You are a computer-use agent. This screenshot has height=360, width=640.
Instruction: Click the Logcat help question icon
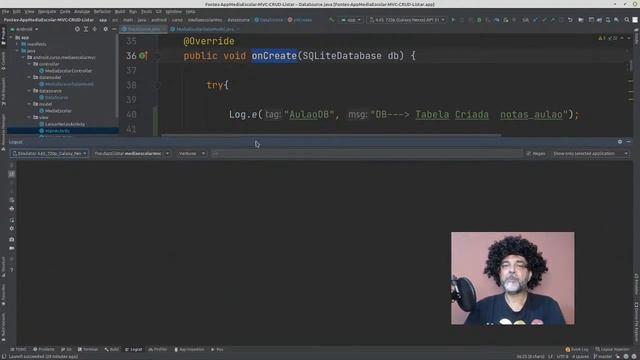11,270
